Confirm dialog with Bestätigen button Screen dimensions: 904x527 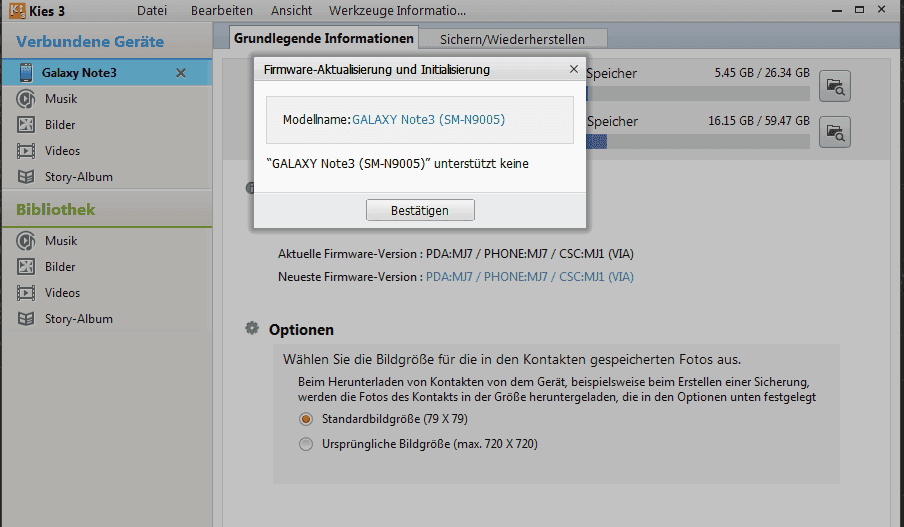(x=420, y=210)
